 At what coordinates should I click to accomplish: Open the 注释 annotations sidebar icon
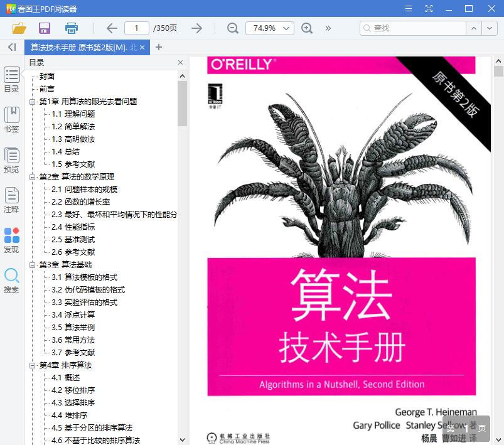11,200
